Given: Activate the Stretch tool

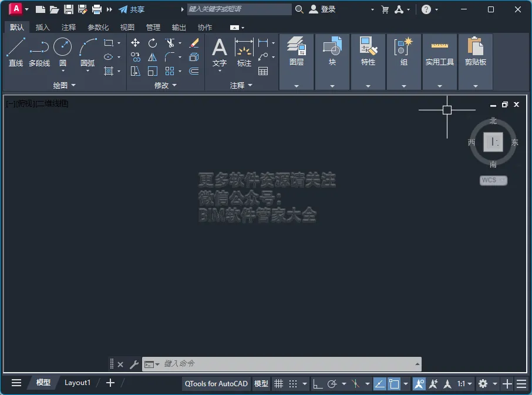Looking at the screenshot, I should point(136,71).
